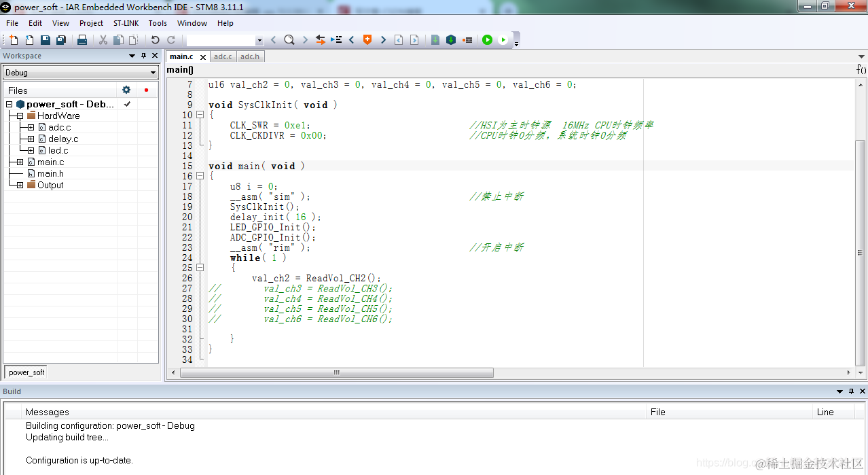Expand the led.c tree node
This screenshot has width=868, height=475.
31,150
